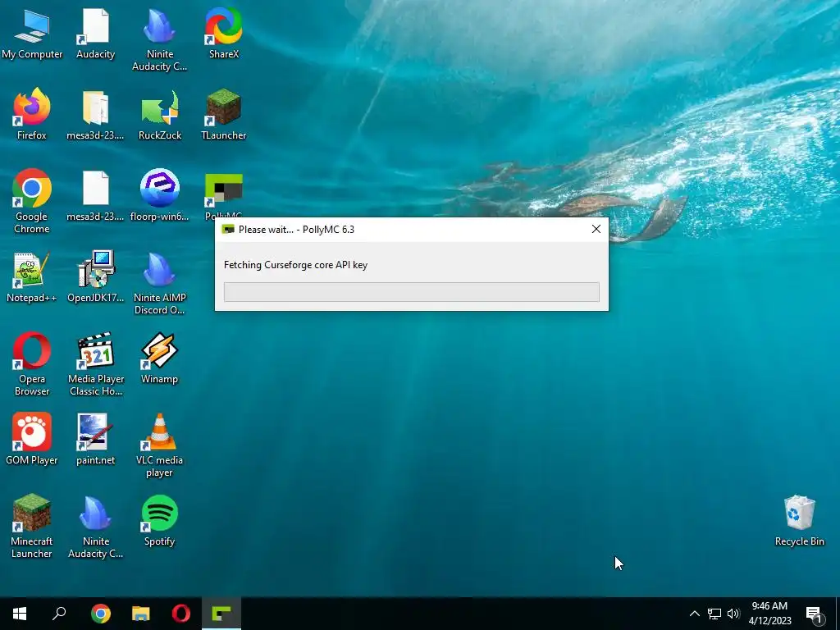The width and height of the screenshot is (840, 630).
Task: Select the Opera Browser desktop shortcut
Action: 32,364
